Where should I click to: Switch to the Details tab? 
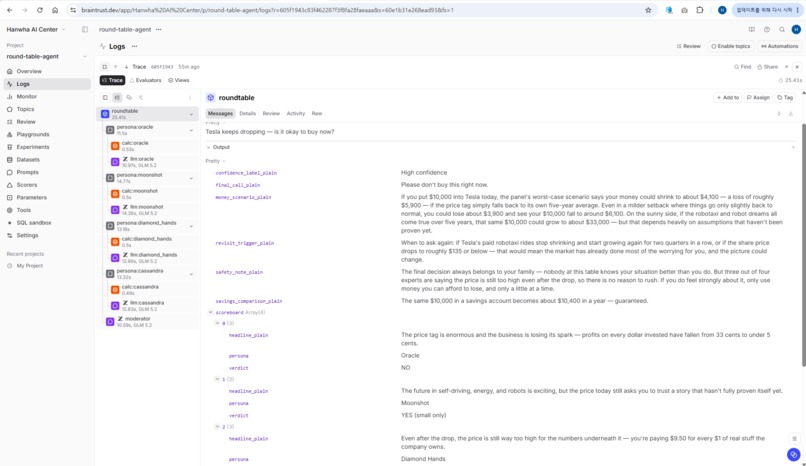[247, 114]
